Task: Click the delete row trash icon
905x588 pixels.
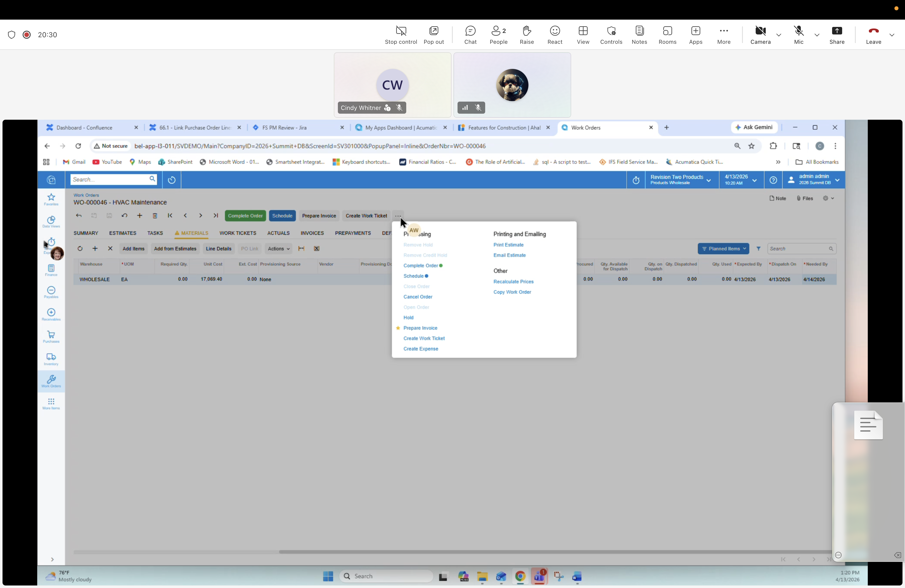Action: 155,216
